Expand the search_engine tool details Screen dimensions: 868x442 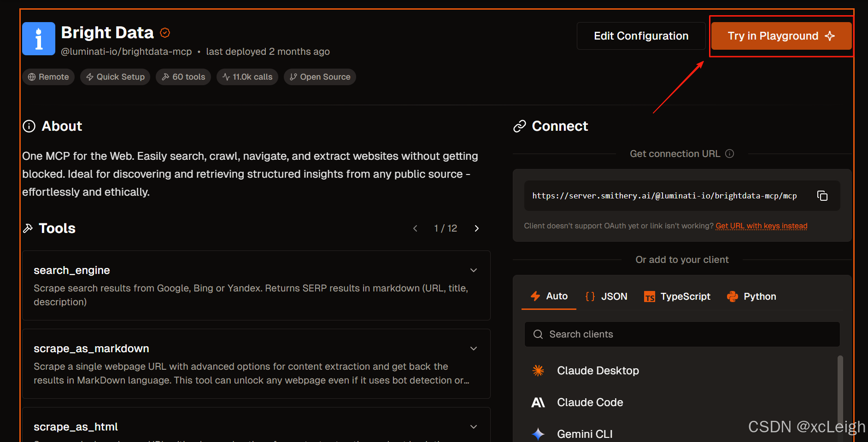pos(473,270)
